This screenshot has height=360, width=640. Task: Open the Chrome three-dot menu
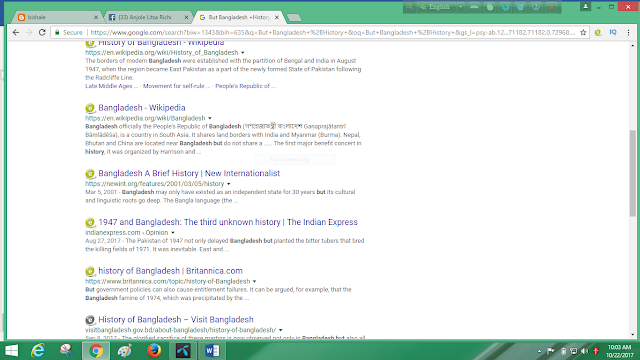tap(628, 32)
